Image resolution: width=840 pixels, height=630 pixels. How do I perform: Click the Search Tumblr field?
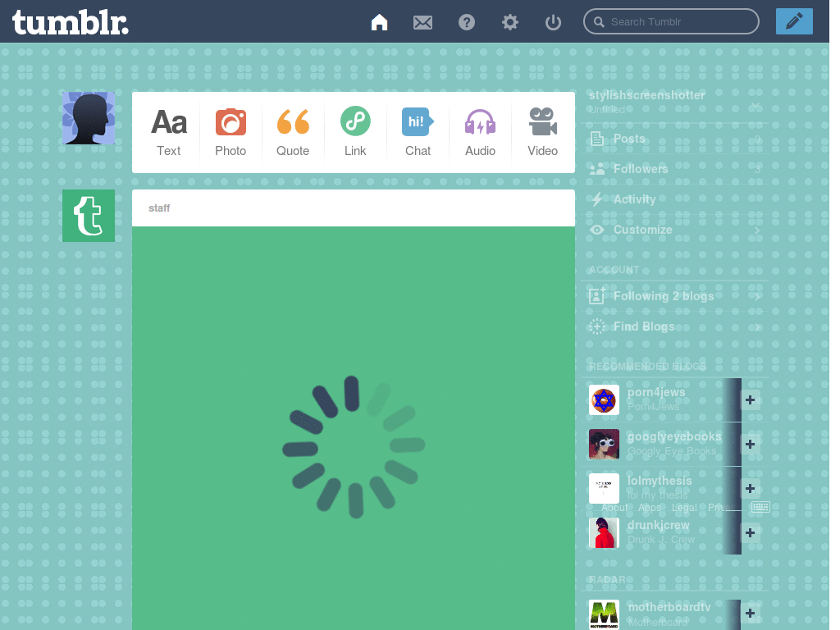click(x=671, y=21)
